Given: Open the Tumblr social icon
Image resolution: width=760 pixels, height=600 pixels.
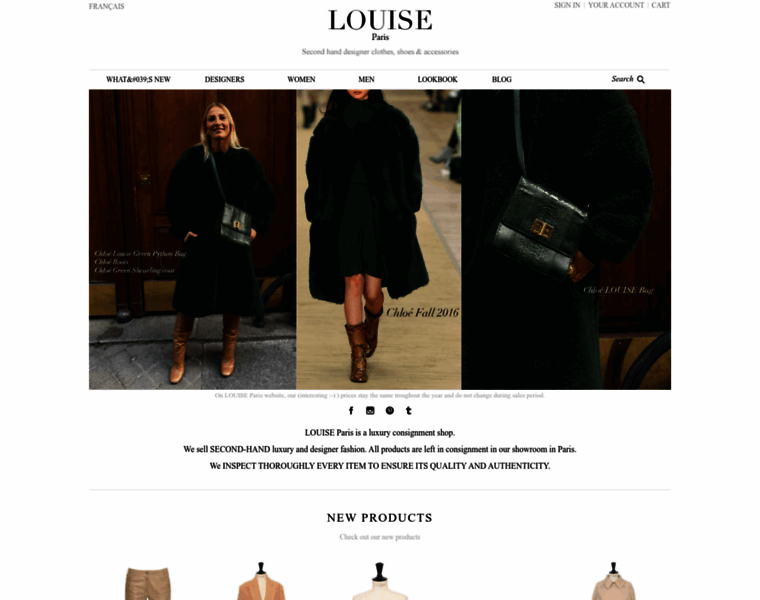Looking at the screenshot, I should 409,411.
